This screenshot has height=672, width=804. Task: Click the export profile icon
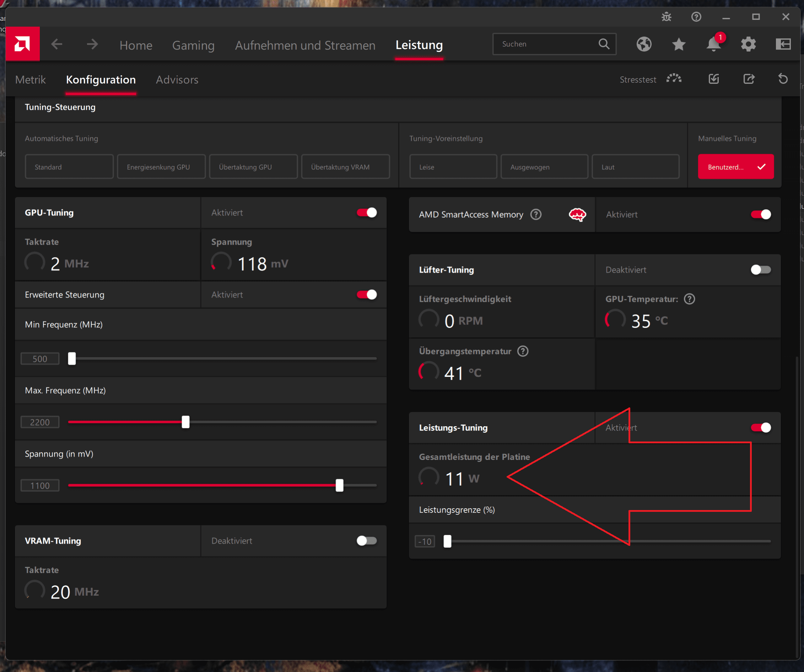(x=749, y=79)
